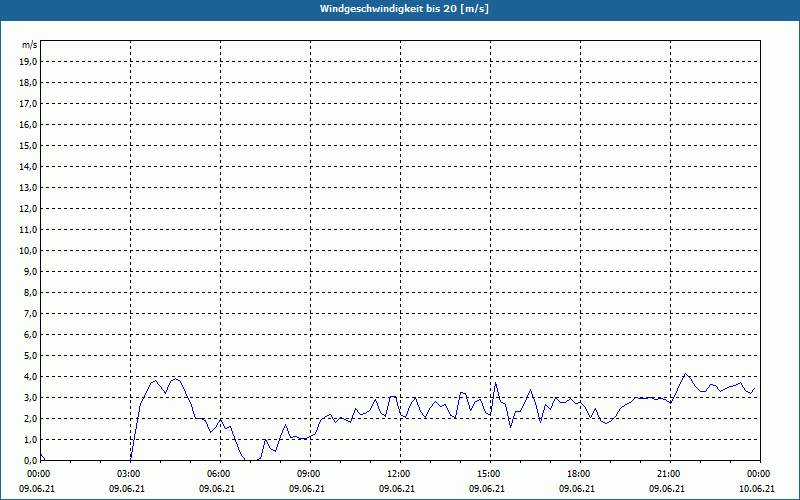Click the "17,0" y-axis label

pos(29,104)
